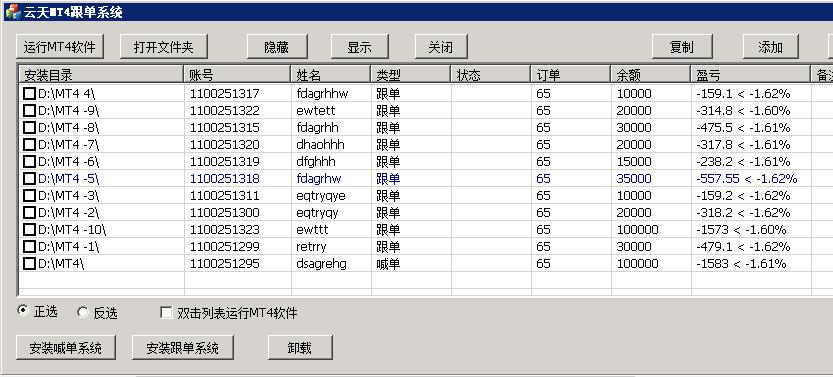This screenshot has width=833, height=377.
Task: Click the 复制 button
Action: [x=682, y=47]
